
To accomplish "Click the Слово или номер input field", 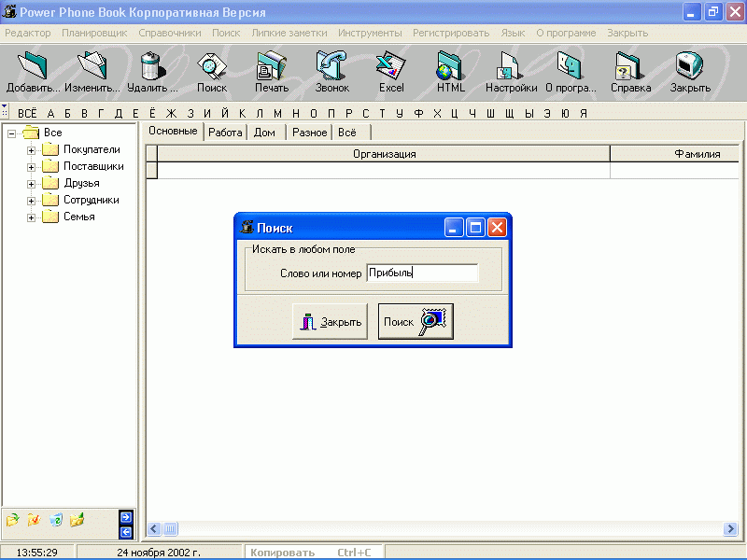I will [x=422, y=273].
